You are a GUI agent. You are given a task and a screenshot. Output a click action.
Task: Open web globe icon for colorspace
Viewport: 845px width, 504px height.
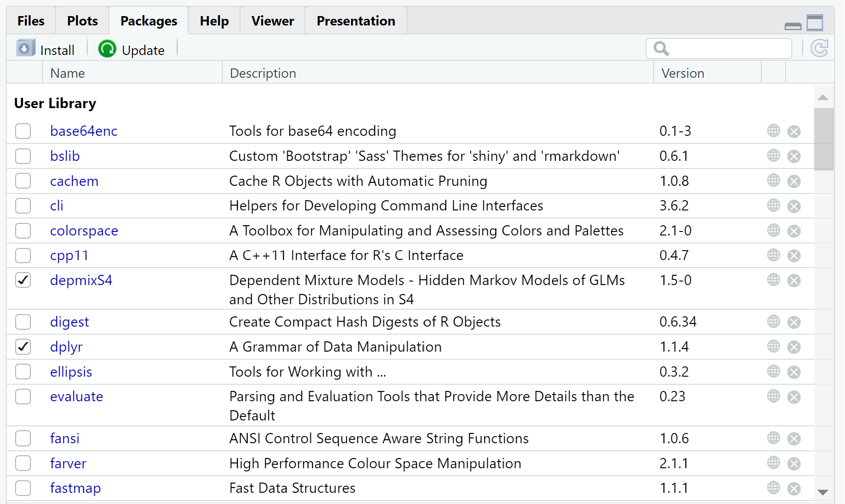pos(773,231)
